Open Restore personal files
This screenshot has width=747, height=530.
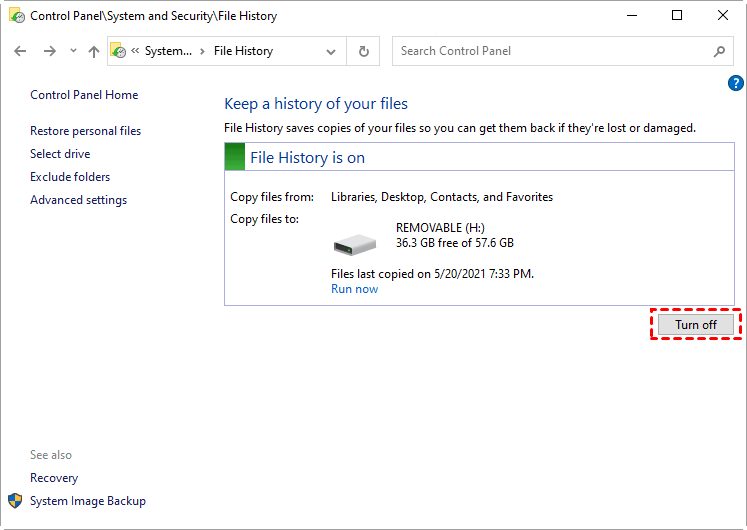tap(85, 131)
